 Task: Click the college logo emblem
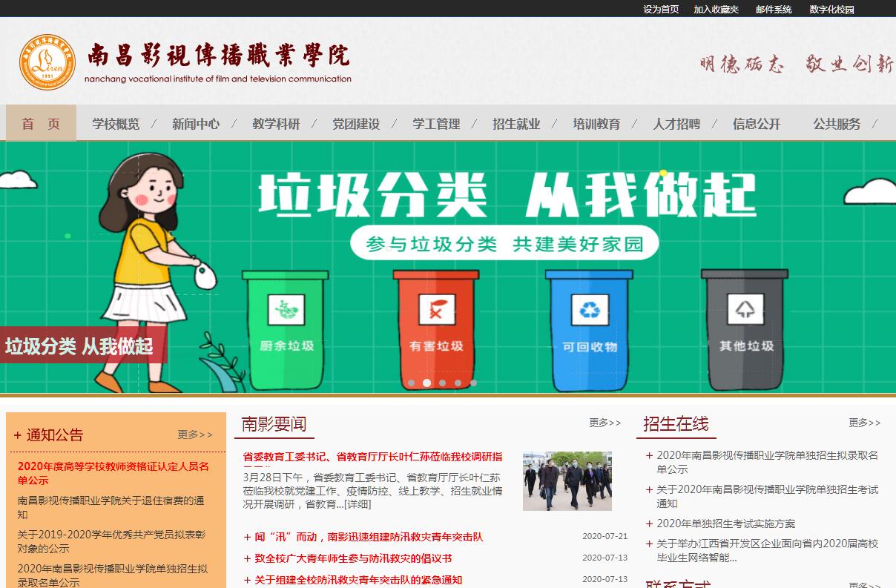click(x=47, y=62)
